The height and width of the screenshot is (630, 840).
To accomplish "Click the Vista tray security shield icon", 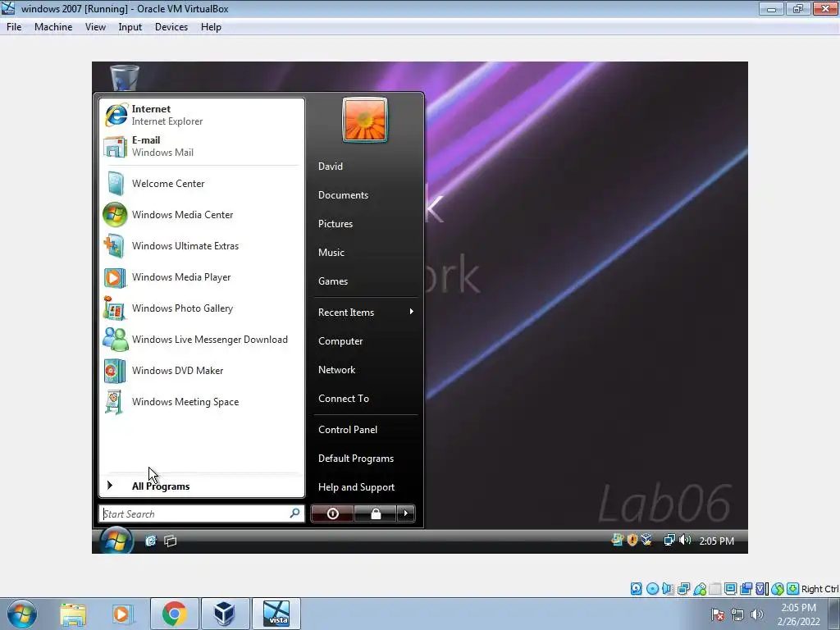I will coord(632,540).
